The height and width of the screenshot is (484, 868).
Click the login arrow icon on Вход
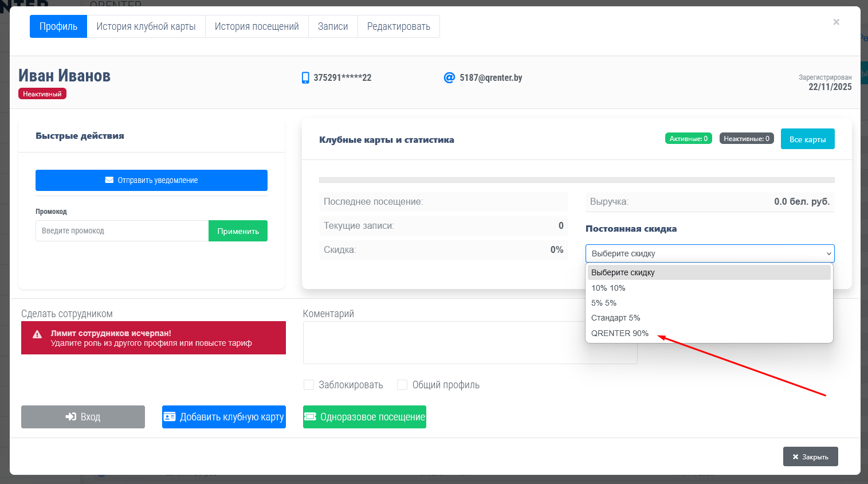(x=71, y=417)
